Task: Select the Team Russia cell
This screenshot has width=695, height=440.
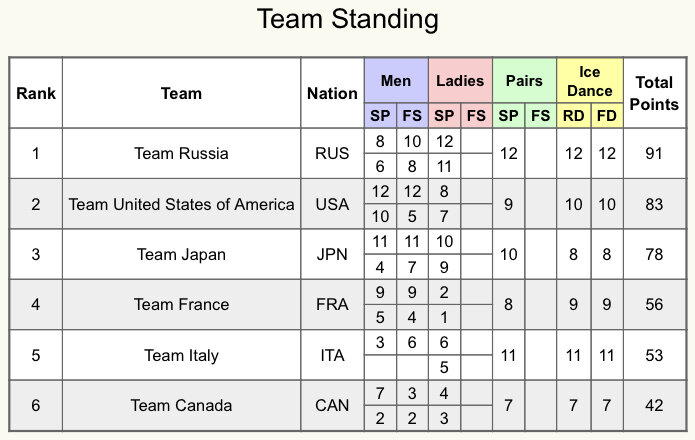Action: tap(181, 153)
